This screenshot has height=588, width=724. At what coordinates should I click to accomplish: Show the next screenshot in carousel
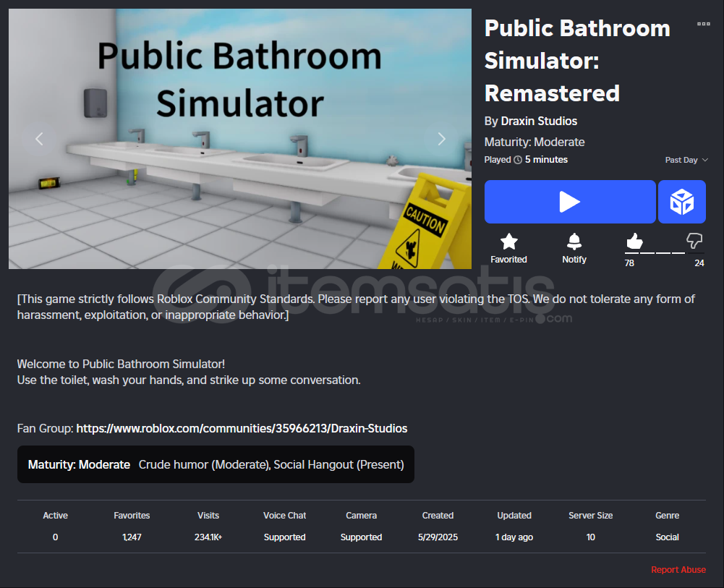[x=441, y=139]
